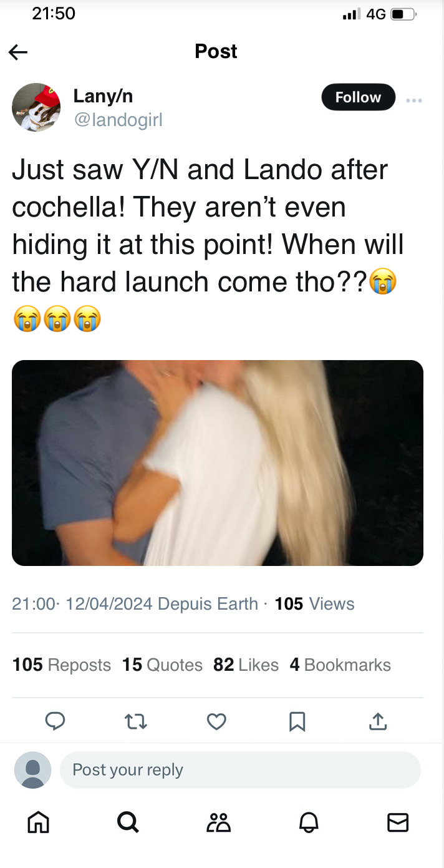Open Messages envelope icon
This screenshot has height=868, width=444.
click(x=398, y=822)
